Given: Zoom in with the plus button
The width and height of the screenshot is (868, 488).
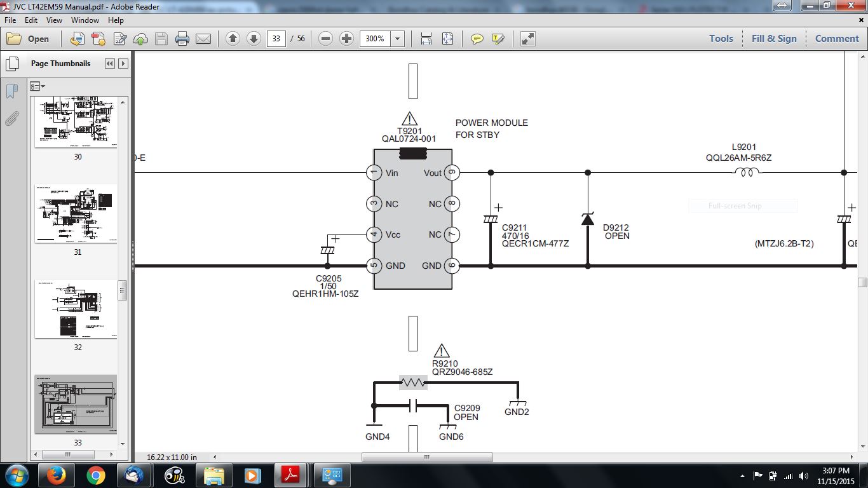Looking at the screenshot, I should (x=346, y=39).
